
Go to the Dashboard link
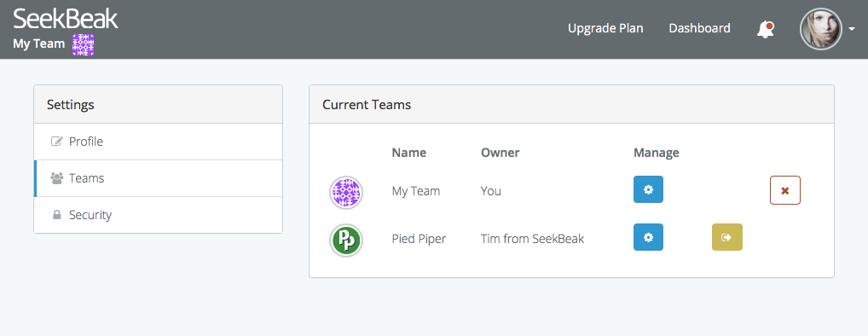pos(700,28)
